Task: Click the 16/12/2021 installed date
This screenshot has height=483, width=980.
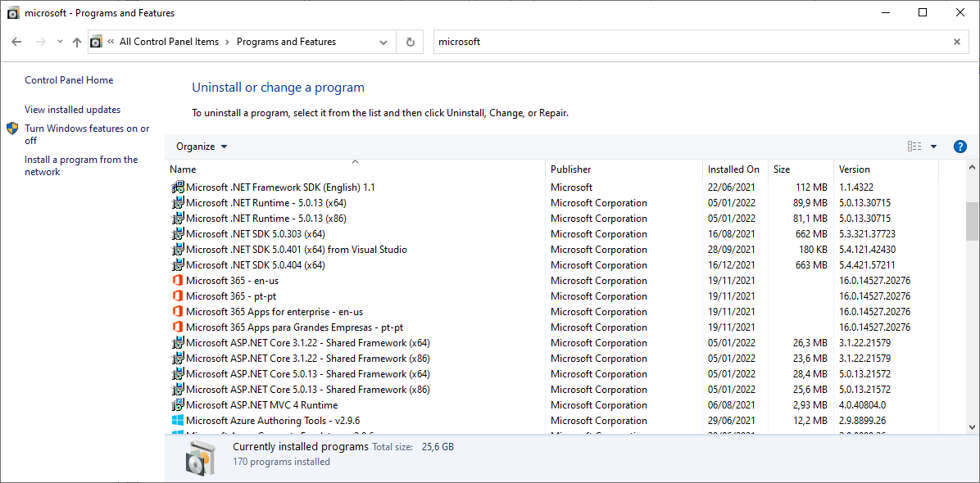Action: pyautogui.click(x=731, y=265)
